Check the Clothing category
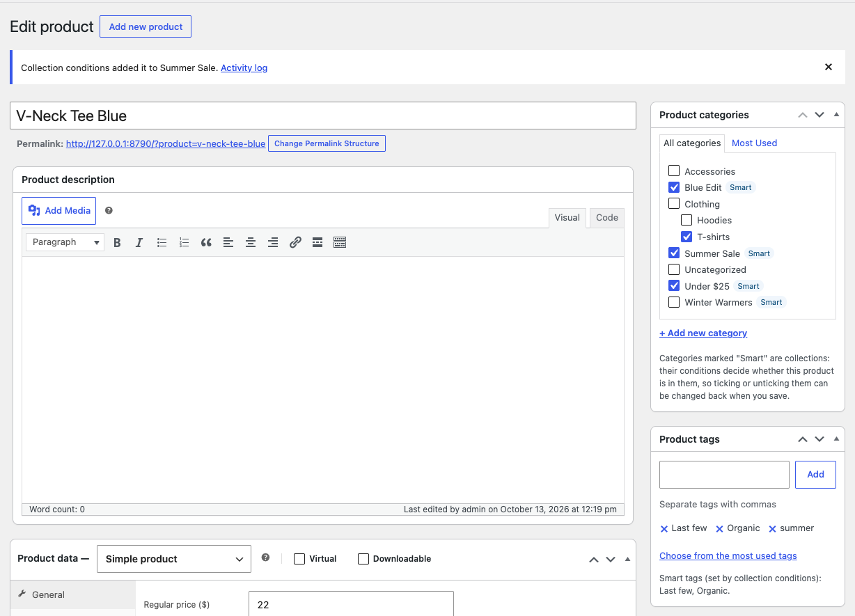Viewport: 855px width, 616px height. point(674,204)
